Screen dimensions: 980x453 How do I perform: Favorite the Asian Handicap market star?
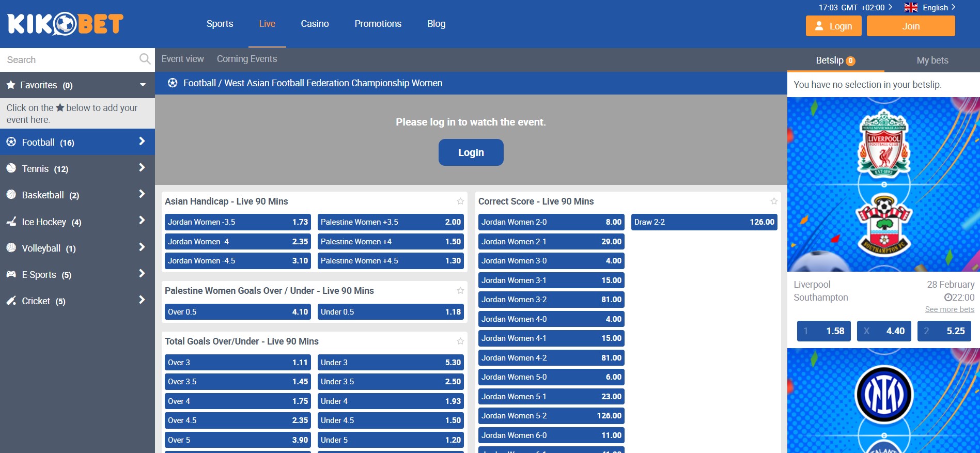tap(460, 201)
